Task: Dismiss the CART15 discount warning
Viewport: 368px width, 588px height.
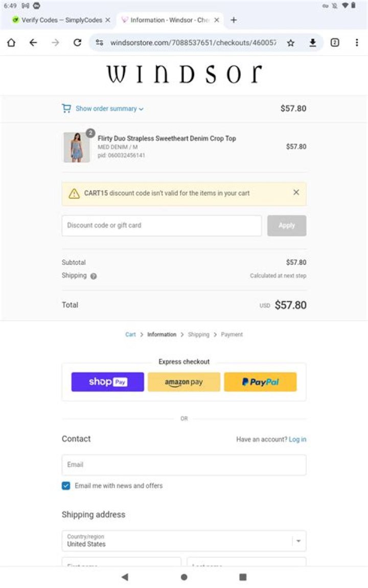Action: 296,193
